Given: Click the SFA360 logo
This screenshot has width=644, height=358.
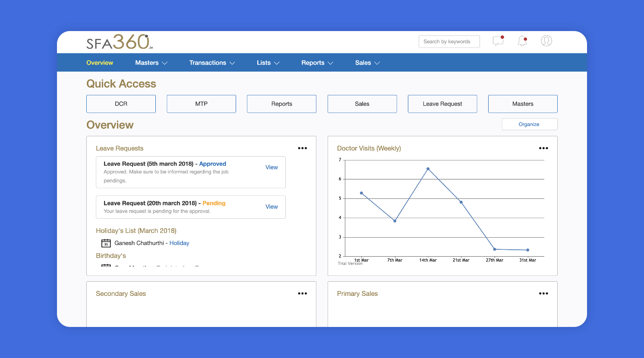Looking at the screenshot, I should click(x=120, y=42).
